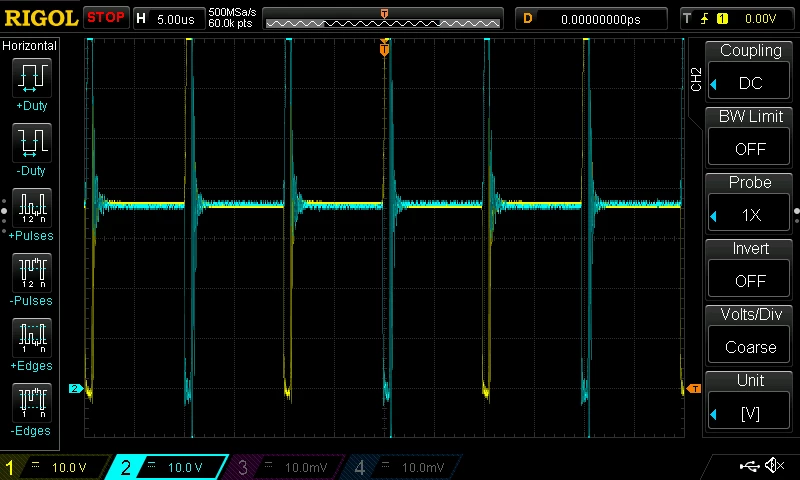Viewport: 800px width, 480px height.
Task: Click the T trigger label in header
Action: pyautogui.click(x=687, y=19)
